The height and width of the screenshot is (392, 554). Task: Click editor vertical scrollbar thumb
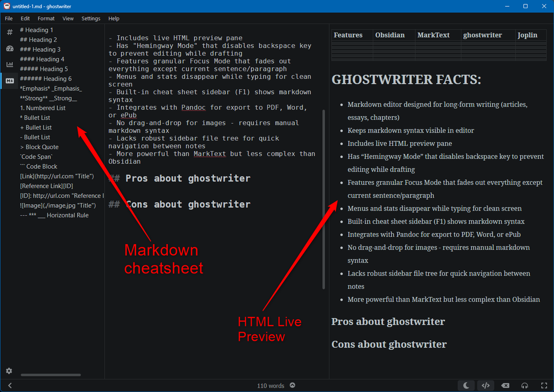(323, 199)
